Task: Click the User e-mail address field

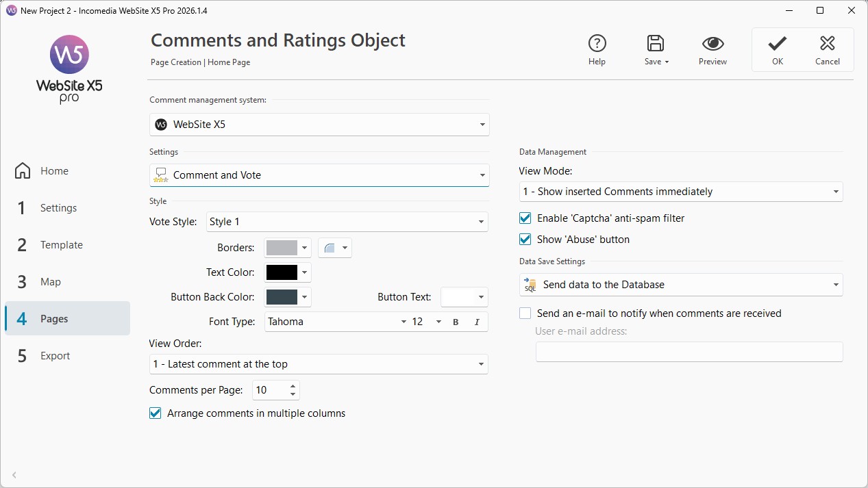Action: (x=689, y=352)
